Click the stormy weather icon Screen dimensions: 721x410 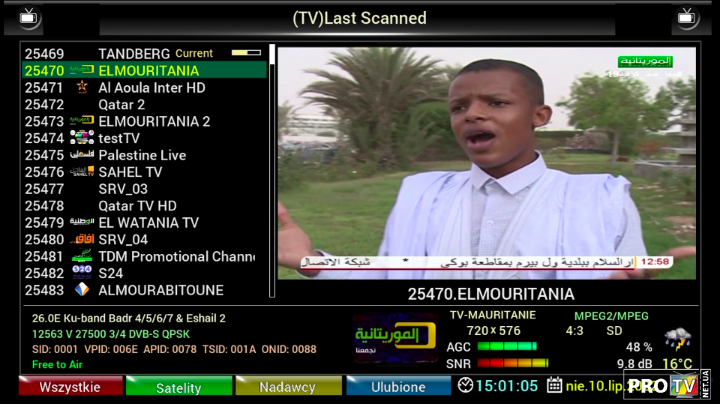point(677,340)
